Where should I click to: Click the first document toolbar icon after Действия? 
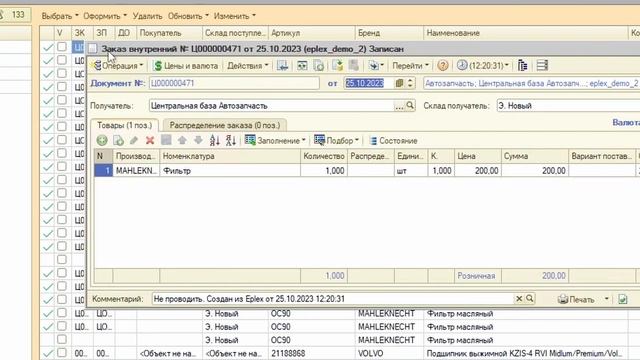(282, 66)
